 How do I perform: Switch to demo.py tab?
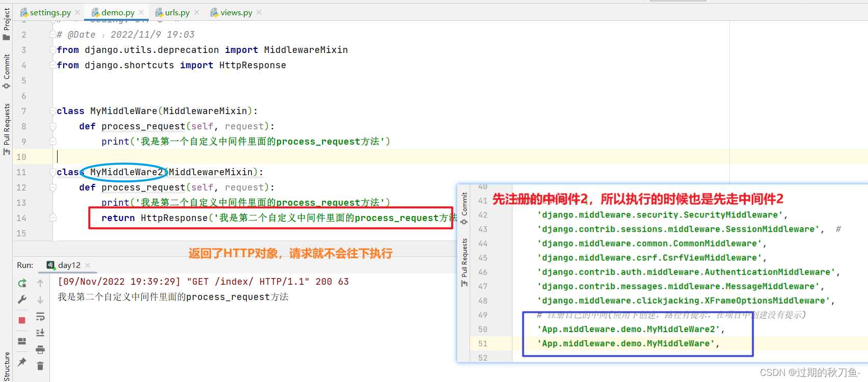(118, 12)
